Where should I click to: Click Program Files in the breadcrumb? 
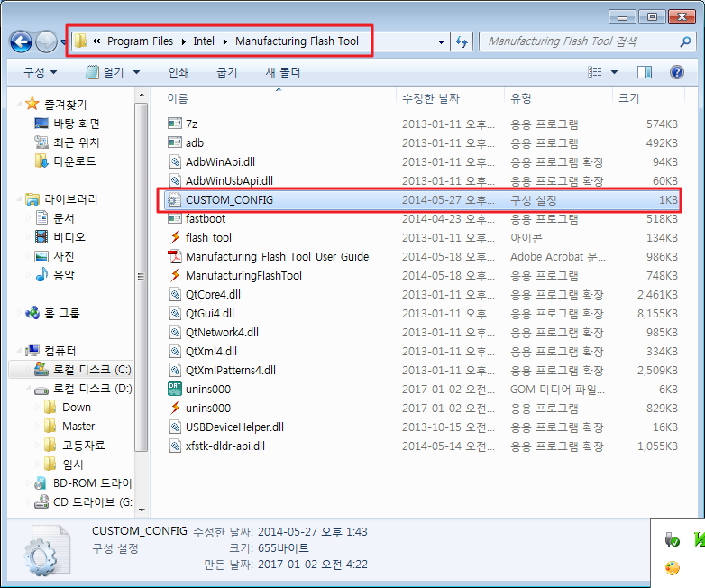(140, 41)
